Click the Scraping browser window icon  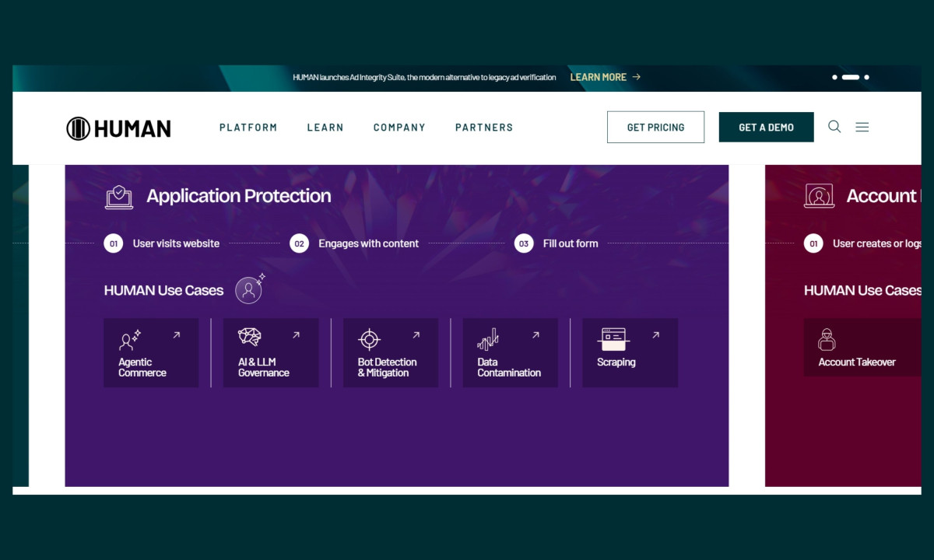[613, 339]
